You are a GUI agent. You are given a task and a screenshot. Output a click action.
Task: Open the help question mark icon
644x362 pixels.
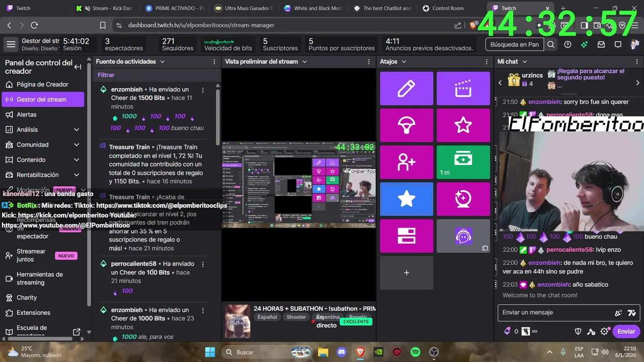(568, 44)
